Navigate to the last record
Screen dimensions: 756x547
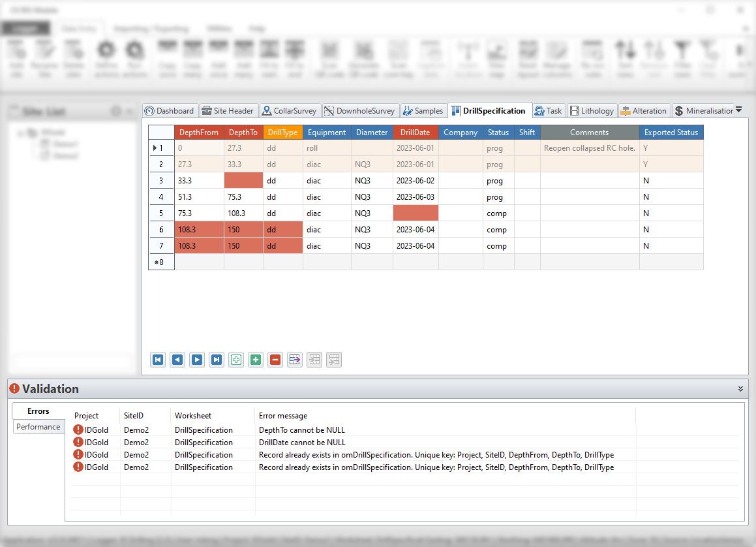tap(216, 359)
